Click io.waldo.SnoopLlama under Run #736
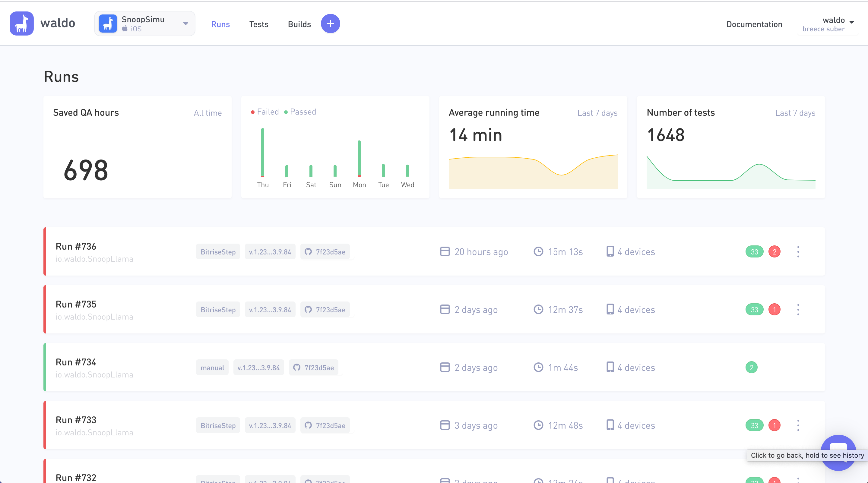Screen dimensions: 868x483 click(94, 259)
